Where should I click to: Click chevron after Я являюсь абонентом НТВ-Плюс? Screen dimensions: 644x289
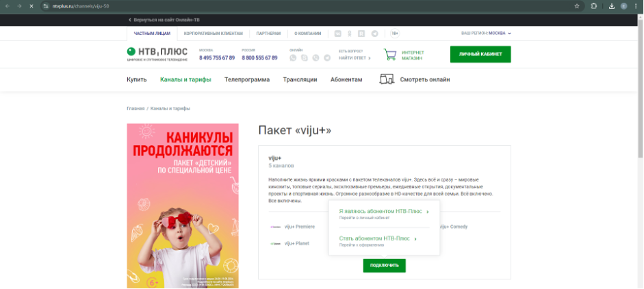(428, 212)
